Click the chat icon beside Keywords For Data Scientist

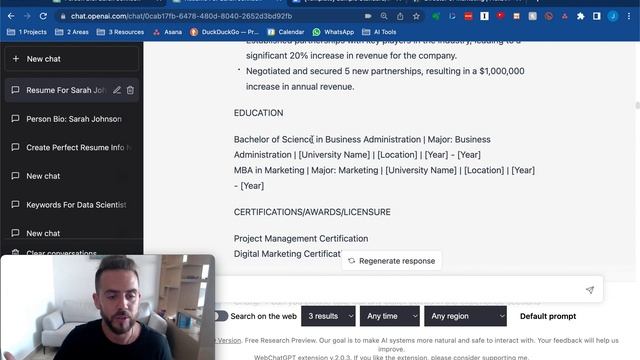[15, 204]
